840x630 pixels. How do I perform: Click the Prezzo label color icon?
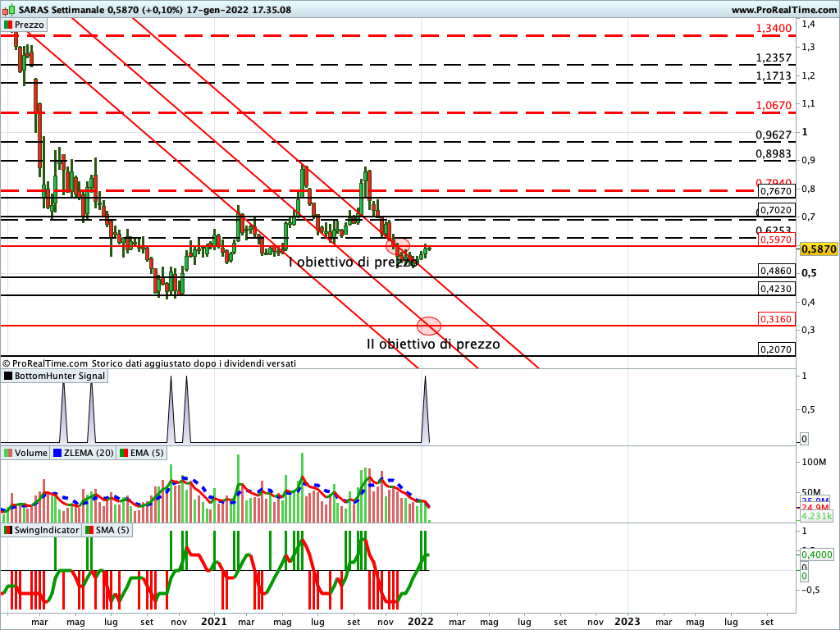(8, 25)
